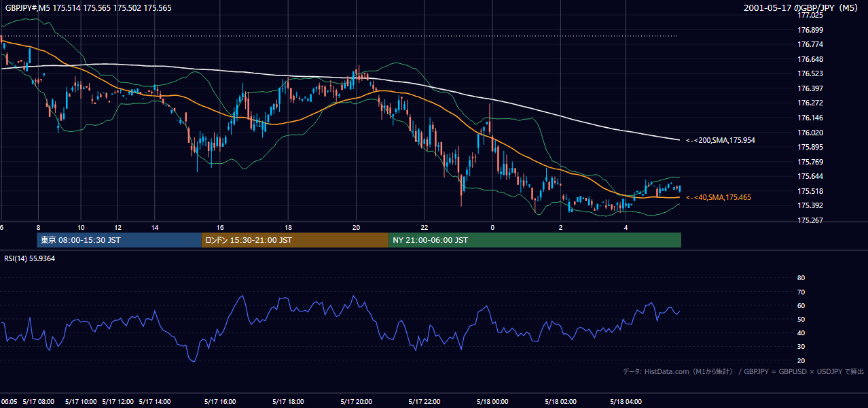This screenshot has height=408, width=868.
Task: Click the 176.523 price axis label
Action: pos(811,73)
